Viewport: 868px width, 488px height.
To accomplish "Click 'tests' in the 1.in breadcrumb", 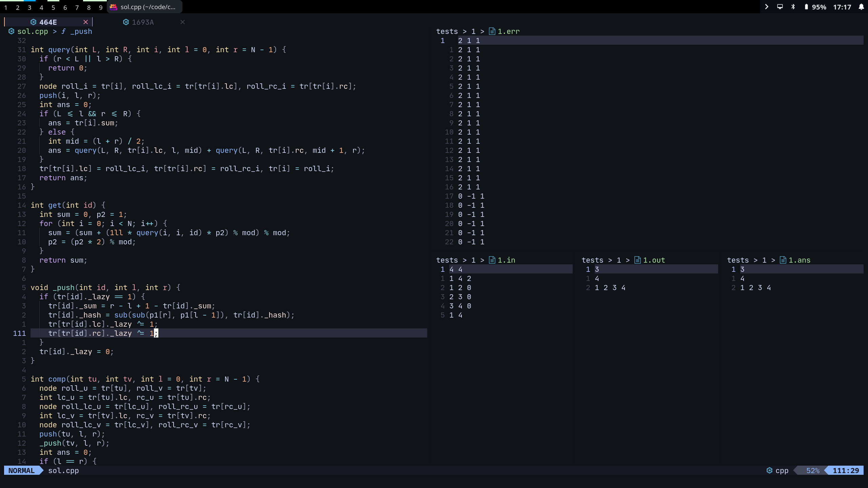I will pos(447,260).
